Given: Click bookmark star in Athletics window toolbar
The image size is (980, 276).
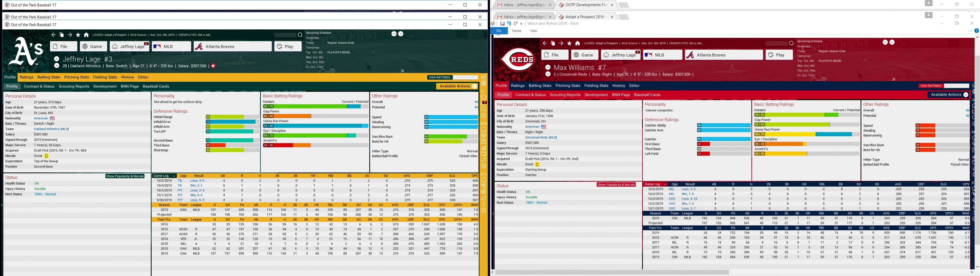Looking at the screenshot, I should (78, 35).
